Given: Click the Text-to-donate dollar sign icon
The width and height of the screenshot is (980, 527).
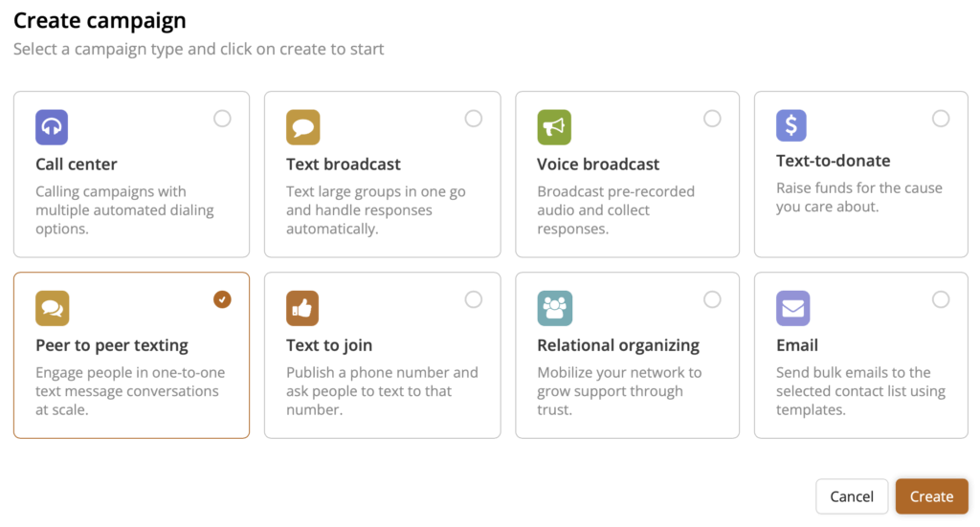Looking at the screenshot, I should click(791, 125).
